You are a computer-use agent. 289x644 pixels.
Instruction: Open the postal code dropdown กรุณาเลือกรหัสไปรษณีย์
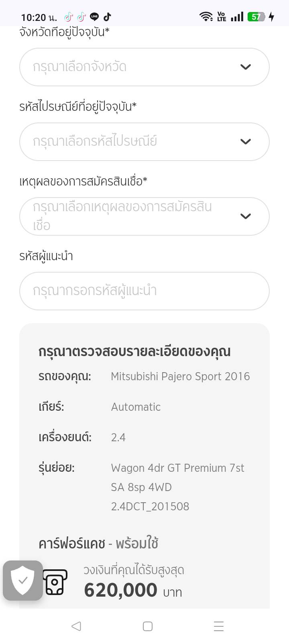(x=132, y=142)
